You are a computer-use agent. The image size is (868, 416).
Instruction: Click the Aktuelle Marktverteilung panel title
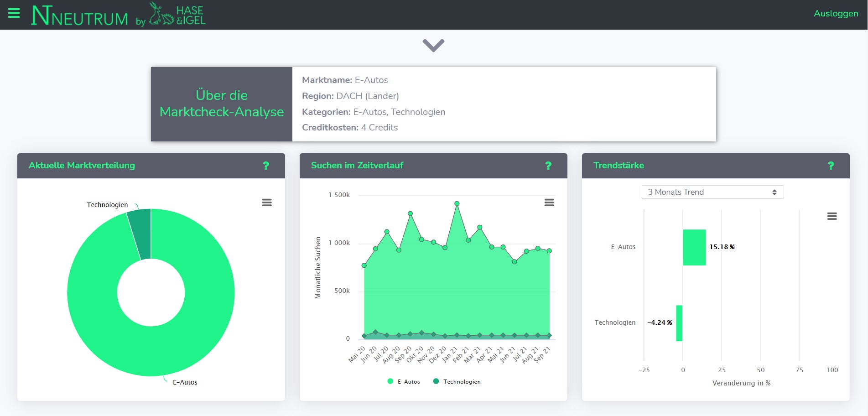point(82,165)
